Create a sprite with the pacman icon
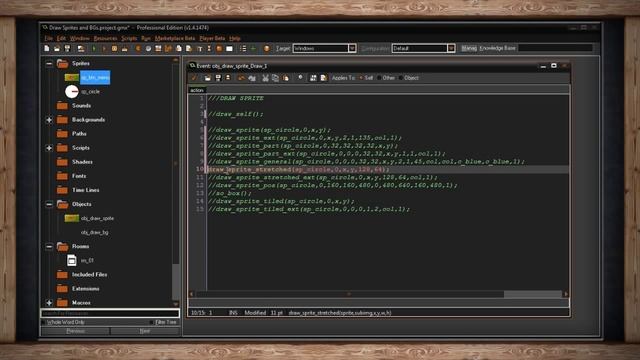Image resolution: width=640 pixels, height=360 pixels. tap(138, 49)
